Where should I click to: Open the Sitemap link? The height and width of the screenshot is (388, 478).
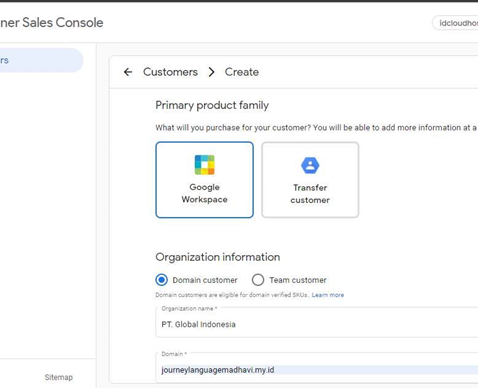pos(59,377)
